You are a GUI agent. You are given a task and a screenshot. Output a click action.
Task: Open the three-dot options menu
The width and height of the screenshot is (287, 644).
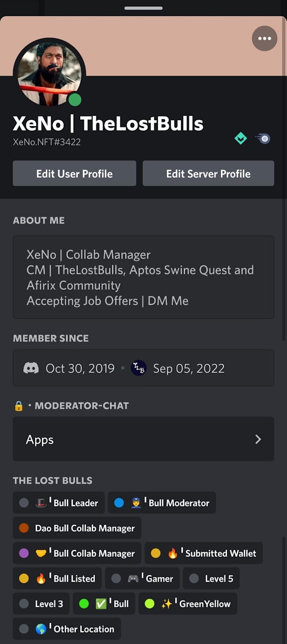[x=264, y=38]
